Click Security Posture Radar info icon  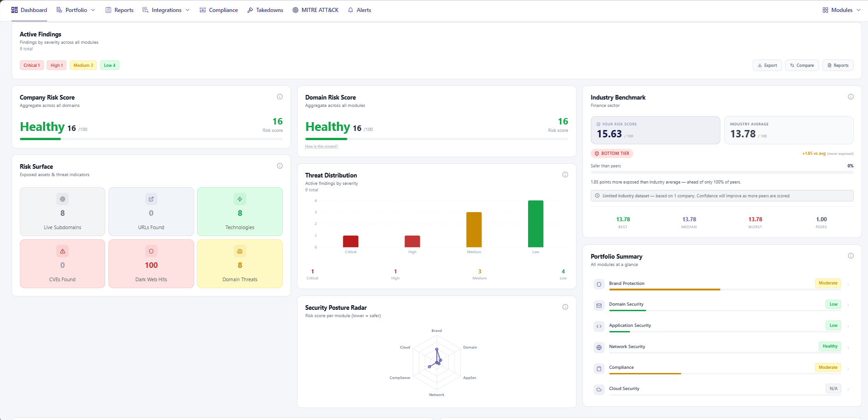click(x=565, y=307)
